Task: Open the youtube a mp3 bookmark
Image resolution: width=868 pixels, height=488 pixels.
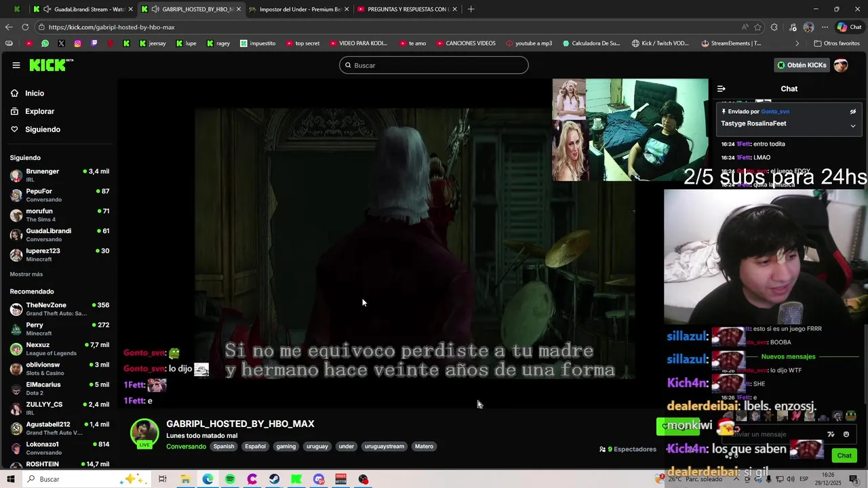Action: 528,43
